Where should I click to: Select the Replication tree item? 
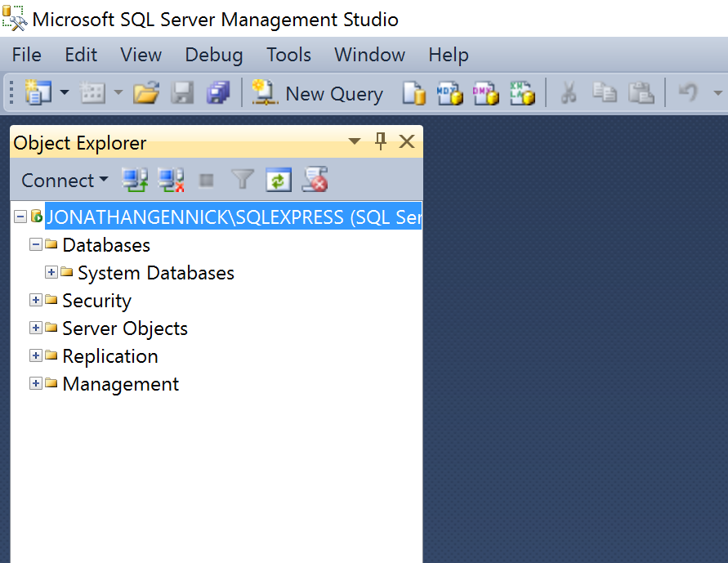click(x=110, y=356)
